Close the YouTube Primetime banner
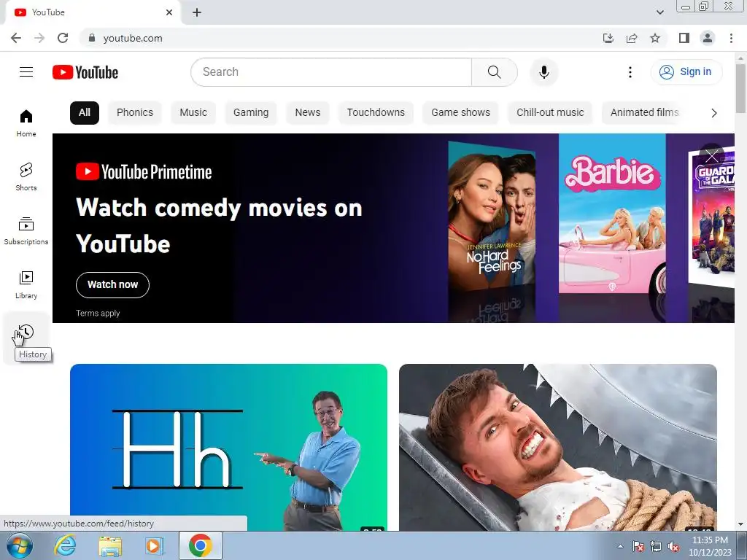 pos(712,156)
